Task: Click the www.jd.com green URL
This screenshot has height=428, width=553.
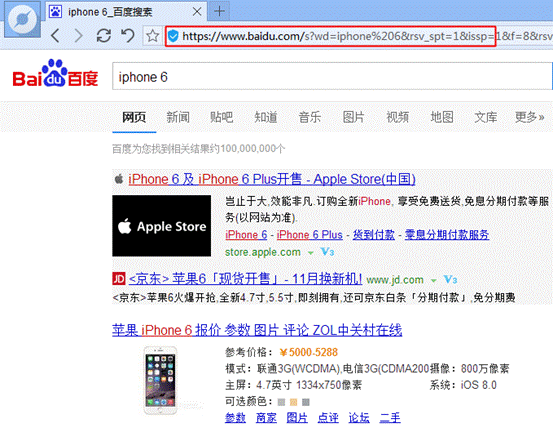Action: (395, 280)
